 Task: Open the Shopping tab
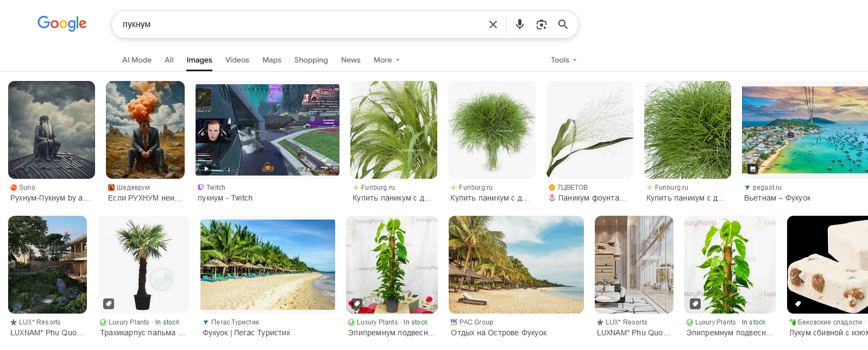311,60
